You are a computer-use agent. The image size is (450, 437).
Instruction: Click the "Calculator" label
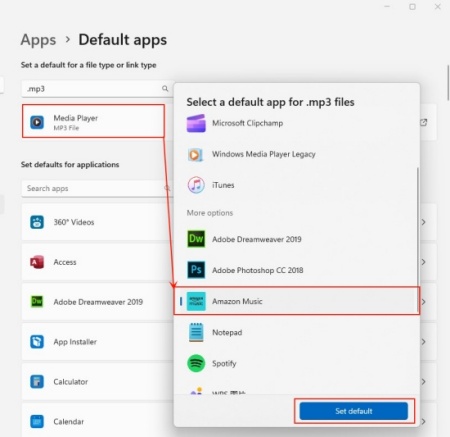pos(71,382)
